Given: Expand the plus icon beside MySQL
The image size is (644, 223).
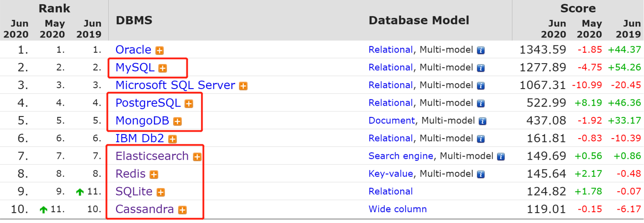Looking at the screenshot, I should tap(162, 68).
